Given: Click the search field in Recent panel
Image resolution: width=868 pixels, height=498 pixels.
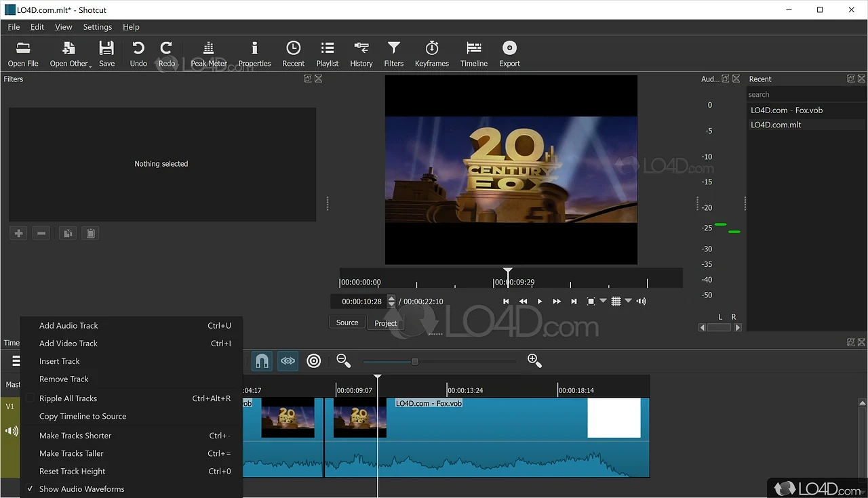Looking at the screenshot, I should (x=805, y=95).
